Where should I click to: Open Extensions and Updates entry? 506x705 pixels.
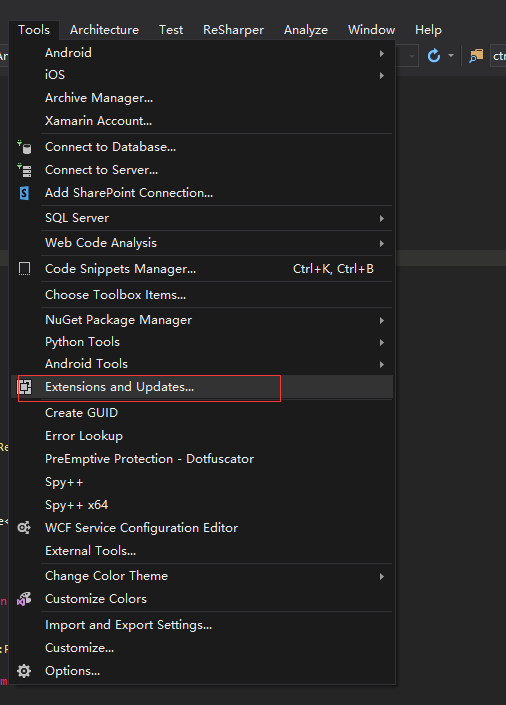202,387
